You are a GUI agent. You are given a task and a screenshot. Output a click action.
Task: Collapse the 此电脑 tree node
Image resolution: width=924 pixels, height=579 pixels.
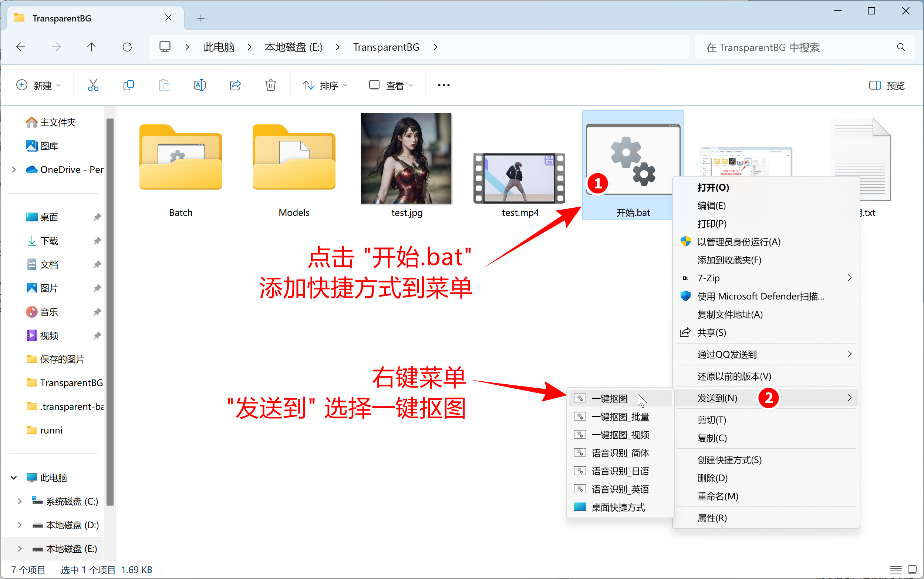pyautogui.click(x=14, y=478)
